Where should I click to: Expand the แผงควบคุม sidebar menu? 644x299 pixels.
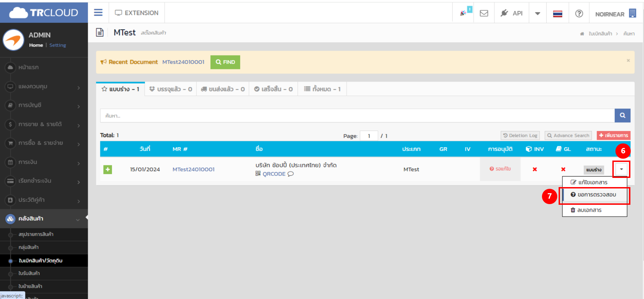pos(44,86)
